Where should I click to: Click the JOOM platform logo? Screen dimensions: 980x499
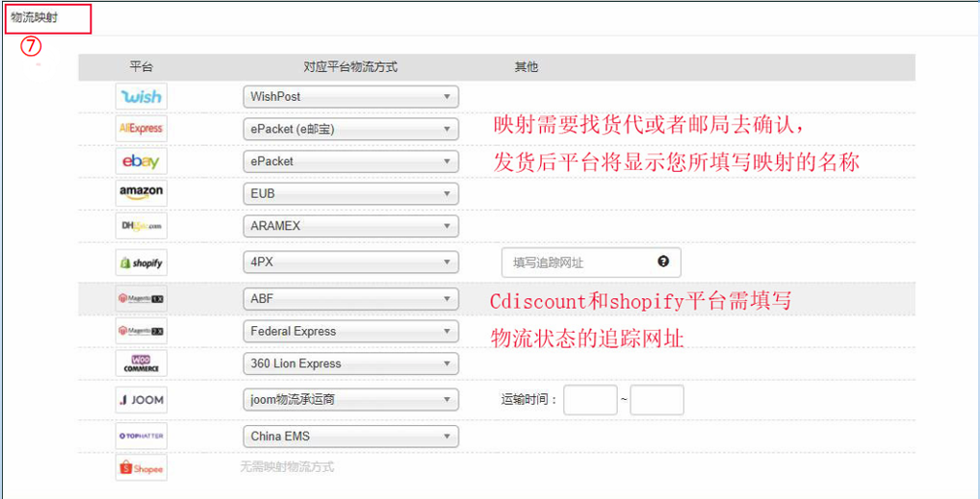[x=141, y=400]
